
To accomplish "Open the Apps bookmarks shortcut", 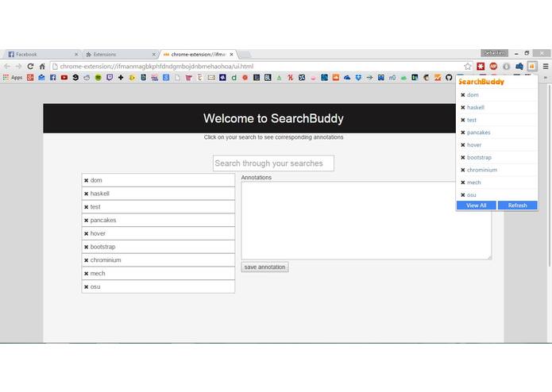I will coord(13,78).
